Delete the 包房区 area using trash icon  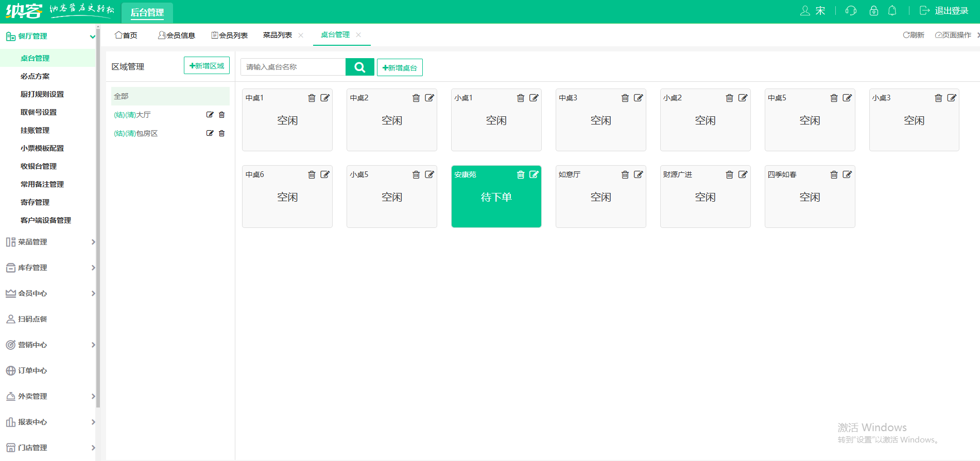click(x=222, y=133)
